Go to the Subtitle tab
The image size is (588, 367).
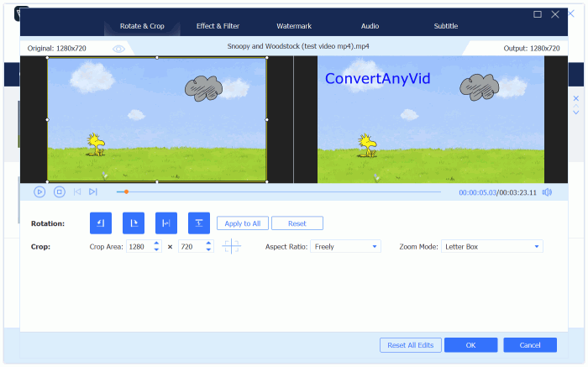pyautogui.click(x=446, y=26)
